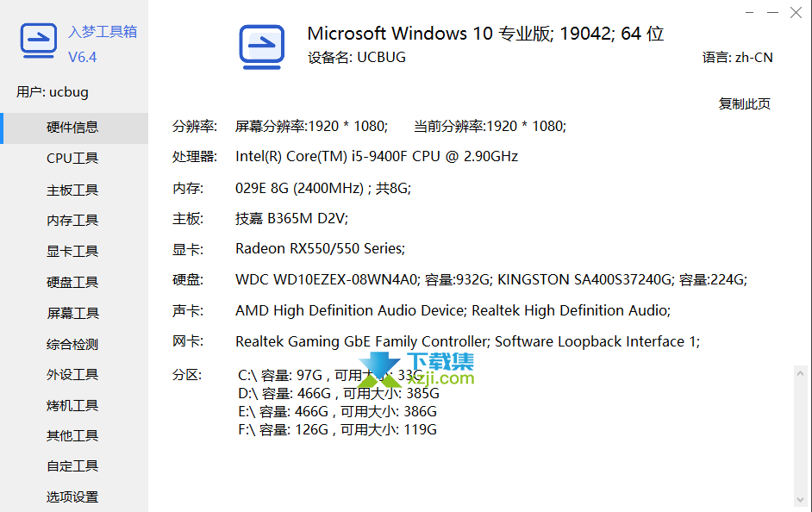Viewport: 812px width, 512px height.
Task: Click the 设备名: UCBUG text
Action: [x=357, y=58]
